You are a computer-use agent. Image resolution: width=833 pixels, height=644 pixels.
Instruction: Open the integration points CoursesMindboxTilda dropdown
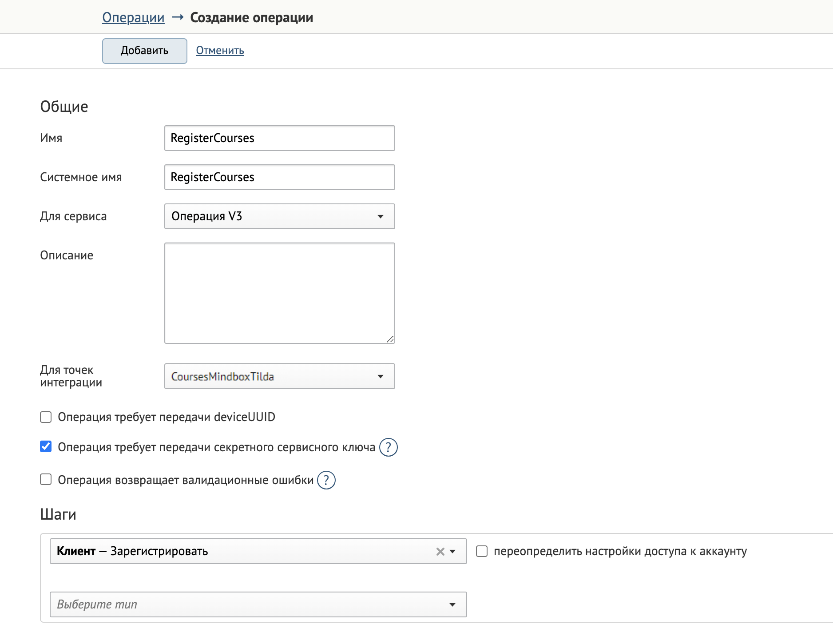click(x=280, y=376)
